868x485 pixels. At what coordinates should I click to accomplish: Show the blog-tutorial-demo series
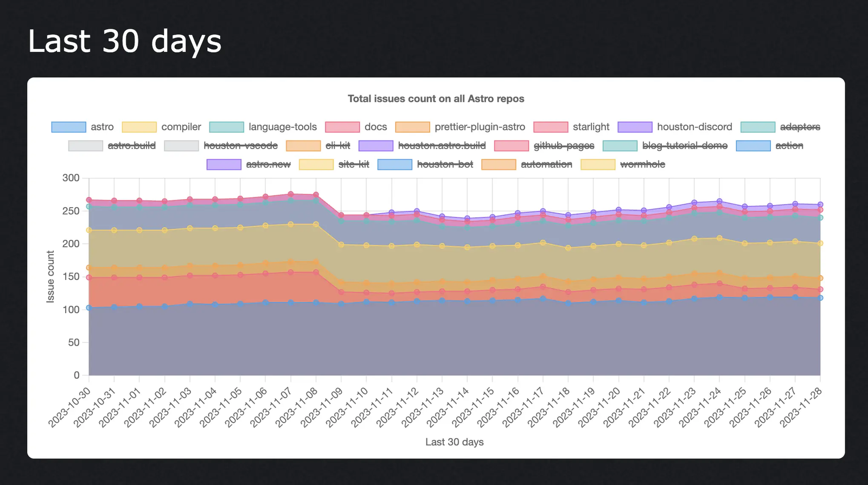[620, 145]
